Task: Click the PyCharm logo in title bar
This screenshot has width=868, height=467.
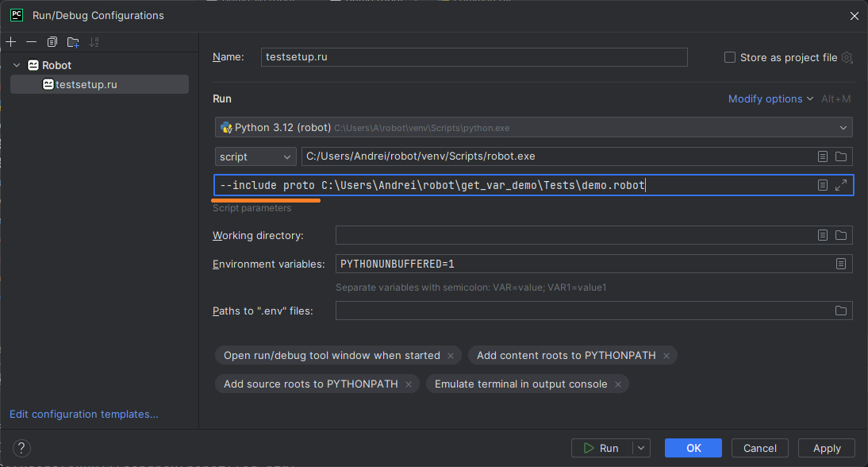Action: (17, 15)
